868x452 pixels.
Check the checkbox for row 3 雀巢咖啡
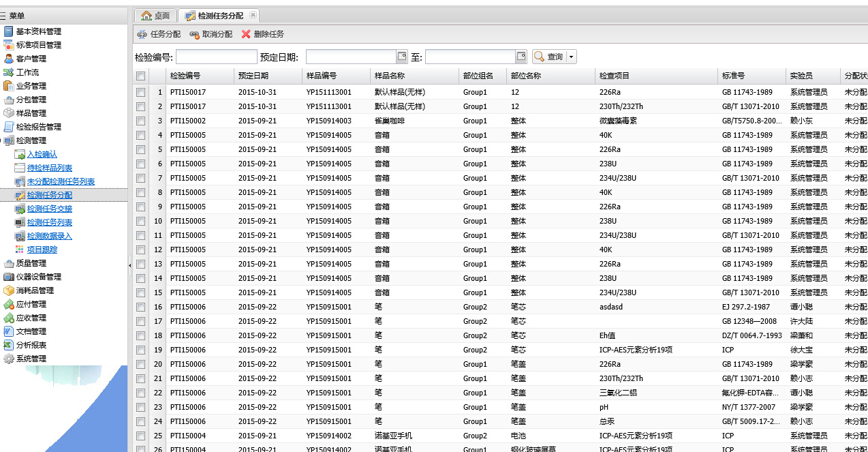[x=140, y=121]
